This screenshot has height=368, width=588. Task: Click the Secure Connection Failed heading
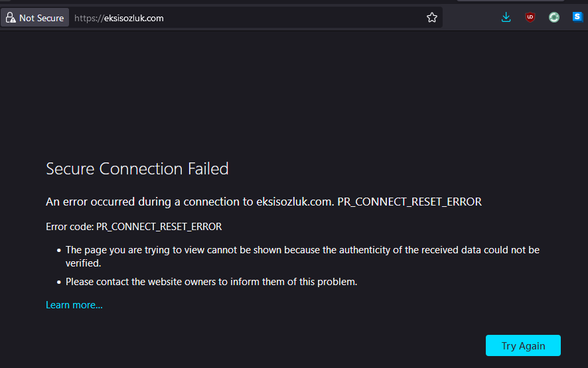pos(137,169)
